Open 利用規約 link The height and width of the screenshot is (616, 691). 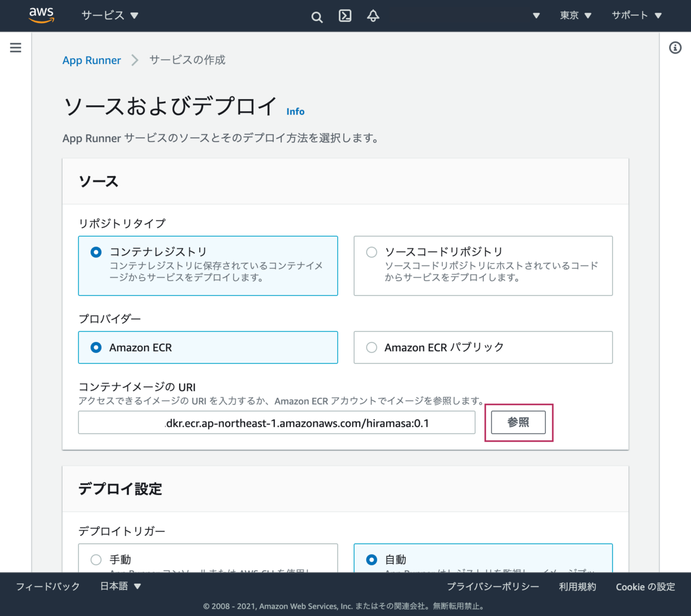(x=578, y=587)
